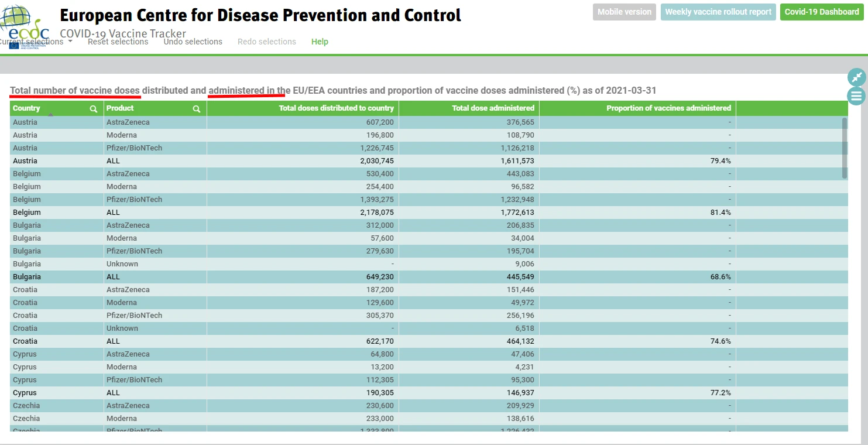
Task: Click the search icon in Country header
Action: coord(94,109)
